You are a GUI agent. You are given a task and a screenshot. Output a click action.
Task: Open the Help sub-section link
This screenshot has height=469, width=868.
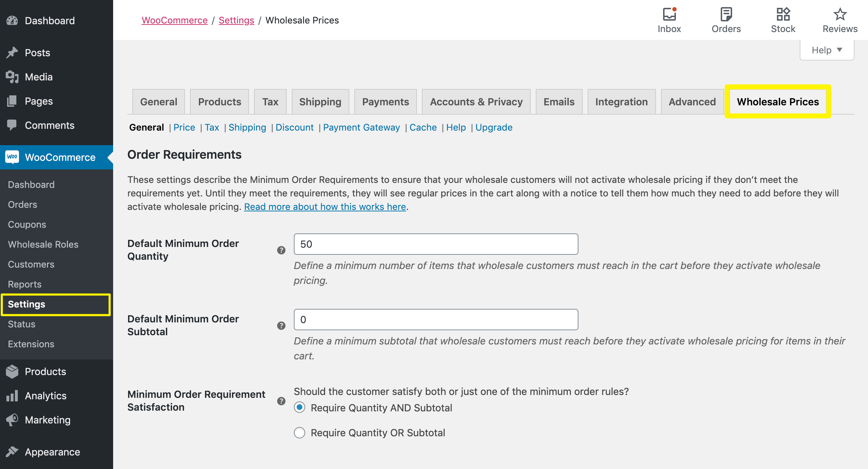pyautogui.click(x=456, y=127)
